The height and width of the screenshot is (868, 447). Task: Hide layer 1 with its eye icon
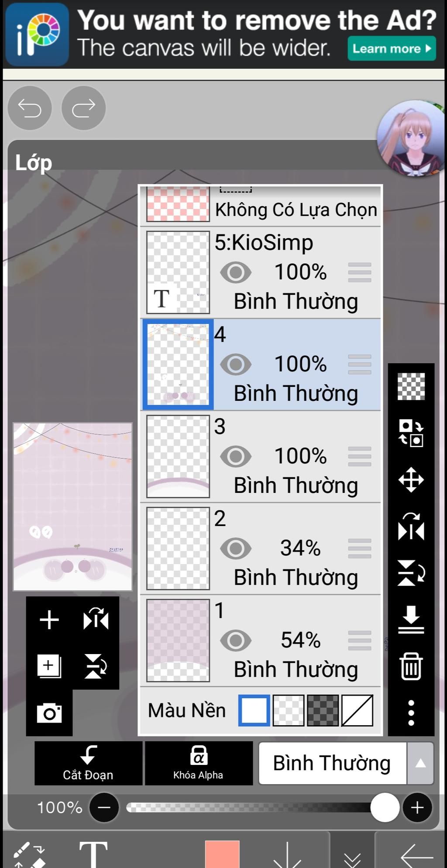(x=236, y=641)
